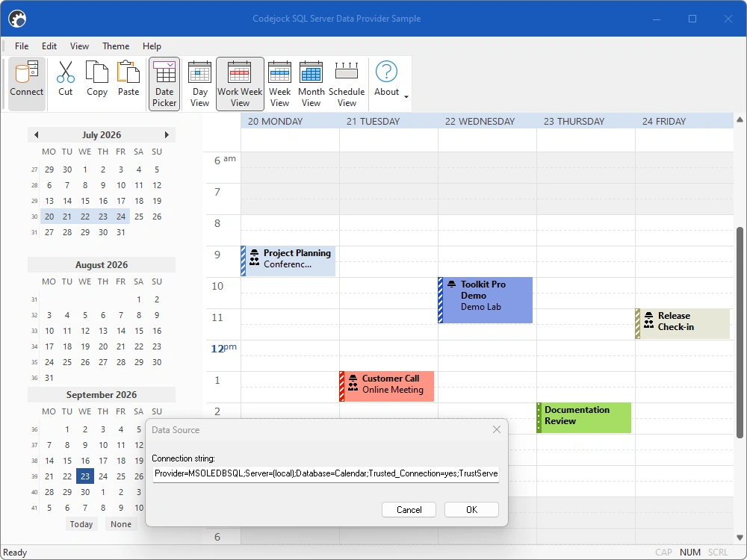
Task: Close the Data Source dialog
Action: [x=497, y=429]
